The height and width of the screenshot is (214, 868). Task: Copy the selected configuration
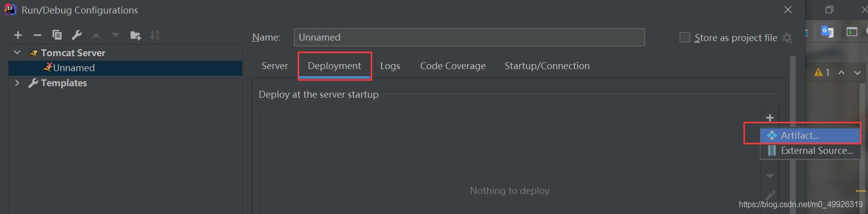pos(57,35)
